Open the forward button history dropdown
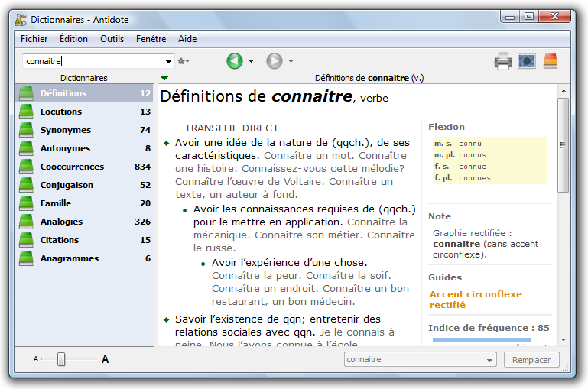Screen dimensions: 588x389 [x=291, y=61]
